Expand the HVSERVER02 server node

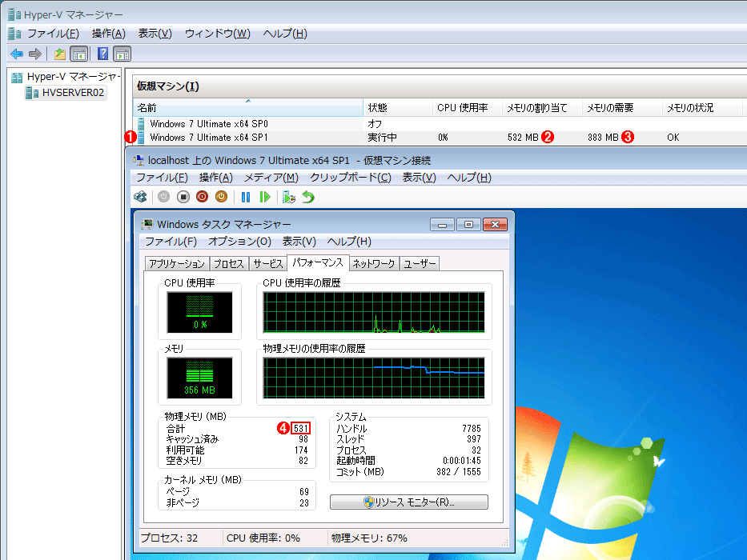pos(24,94)
